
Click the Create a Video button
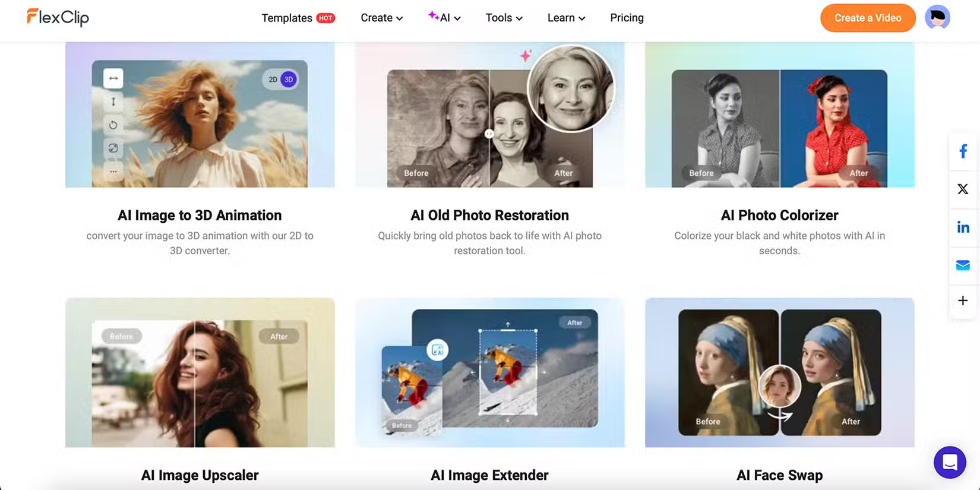point(867,18)
